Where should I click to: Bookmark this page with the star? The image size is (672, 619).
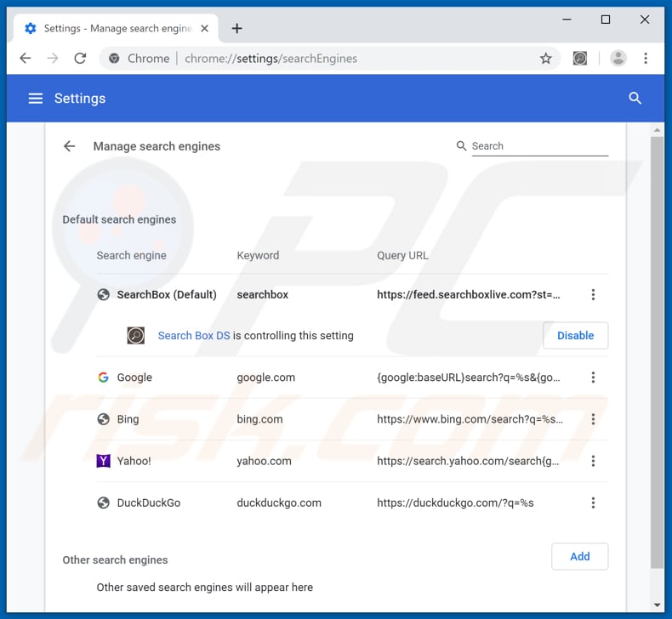pos(545,59)
